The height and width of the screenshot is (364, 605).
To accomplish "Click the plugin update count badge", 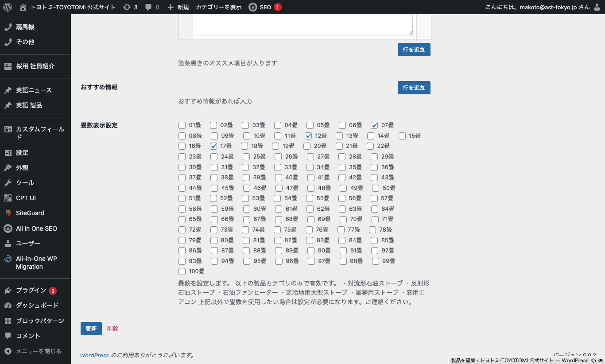I will [53, 291].
